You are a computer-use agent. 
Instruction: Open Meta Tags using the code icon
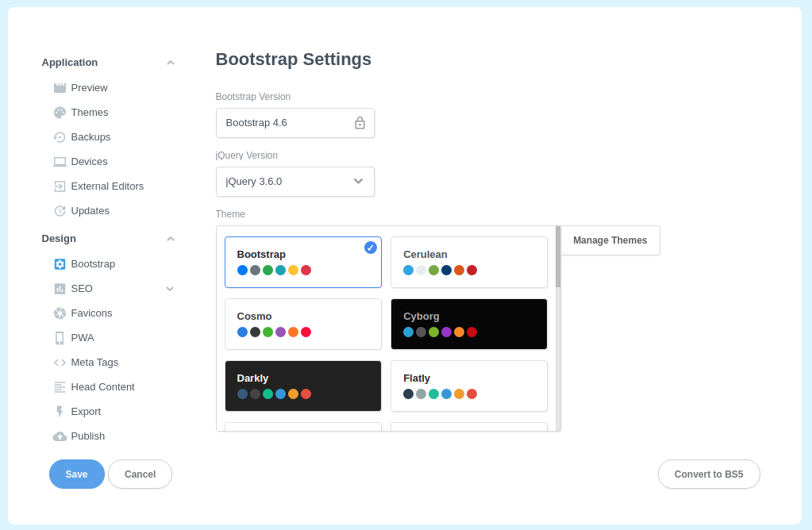click(59, 362)
